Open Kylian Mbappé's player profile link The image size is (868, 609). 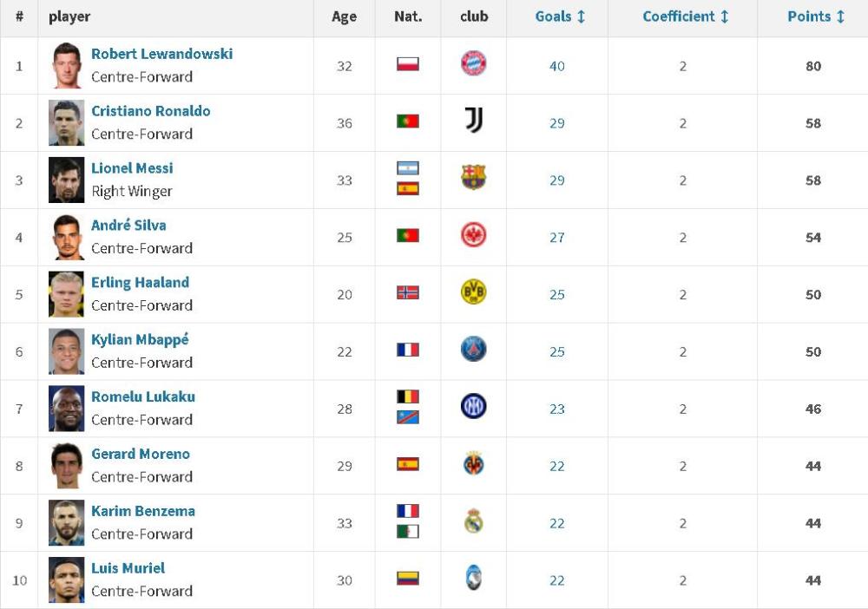click(140, 339)
